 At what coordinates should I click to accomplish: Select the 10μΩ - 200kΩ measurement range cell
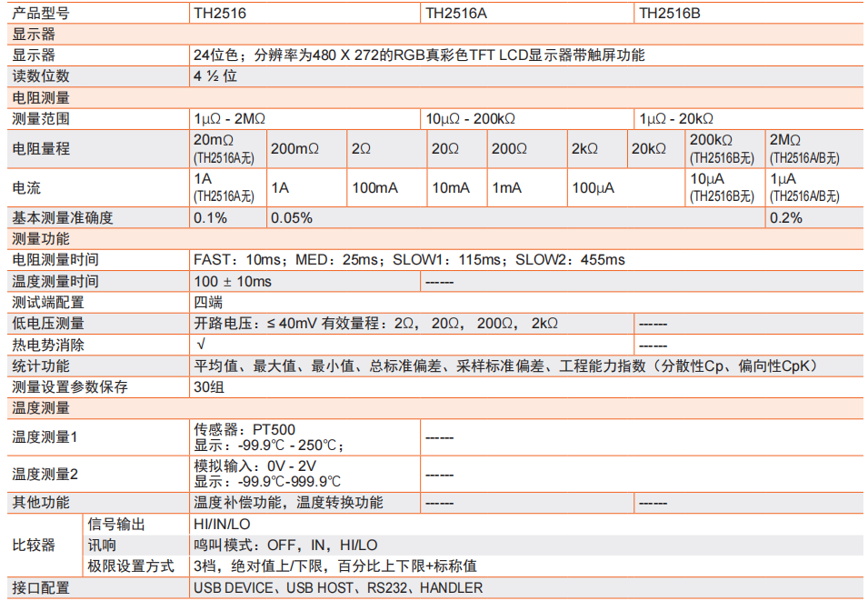[x=471, y=119]
